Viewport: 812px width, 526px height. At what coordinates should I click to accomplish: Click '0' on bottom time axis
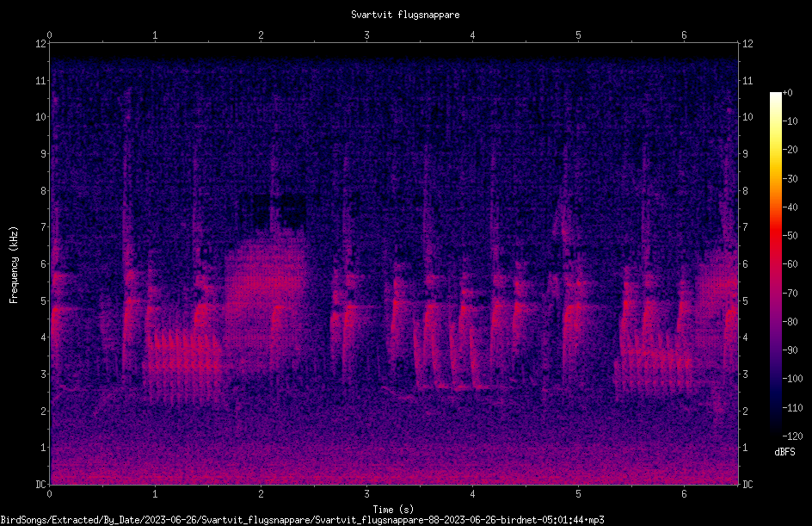[49, 494]
